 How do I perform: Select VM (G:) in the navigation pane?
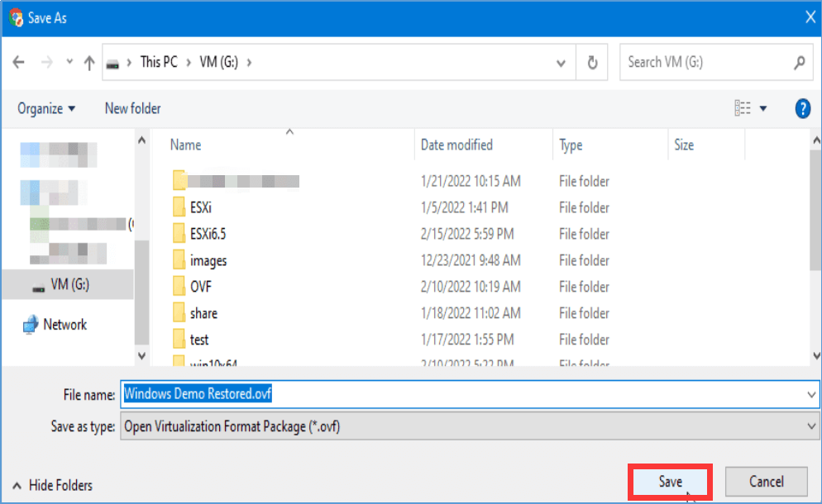coord(69,284)
